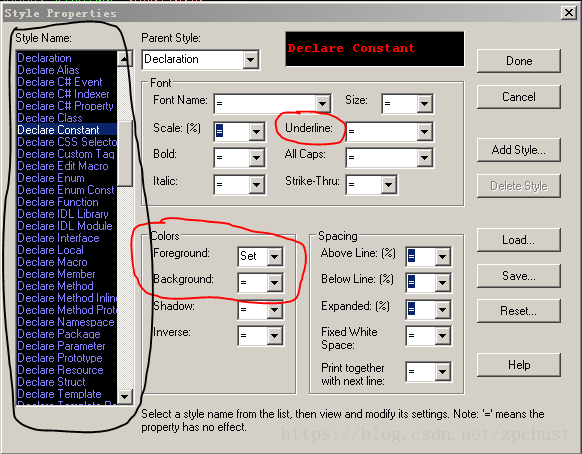This screenshot has height=454, width=582.
Task: Select the Declare Function style
Action: click(67, 202)
